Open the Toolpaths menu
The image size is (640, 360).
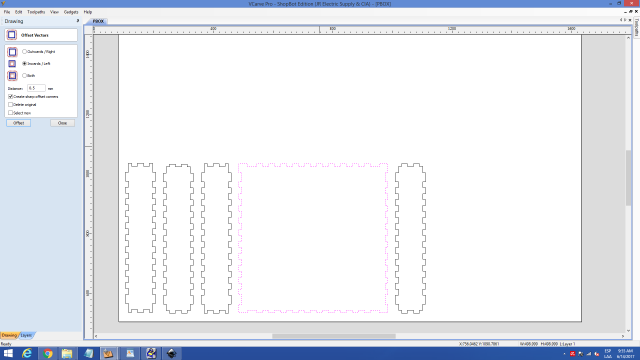(x=36, y=12)
